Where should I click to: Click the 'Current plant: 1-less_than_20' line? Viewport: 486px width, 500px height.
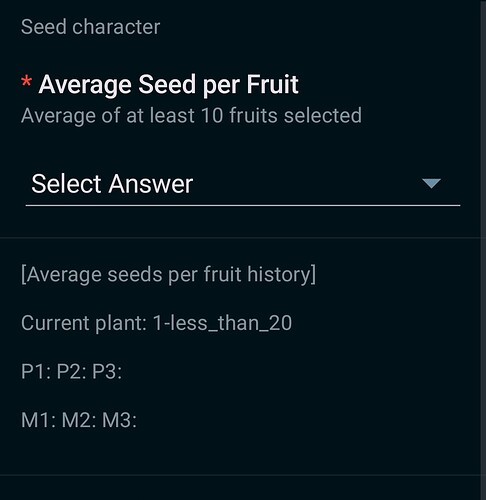click(x=157, y=323)
